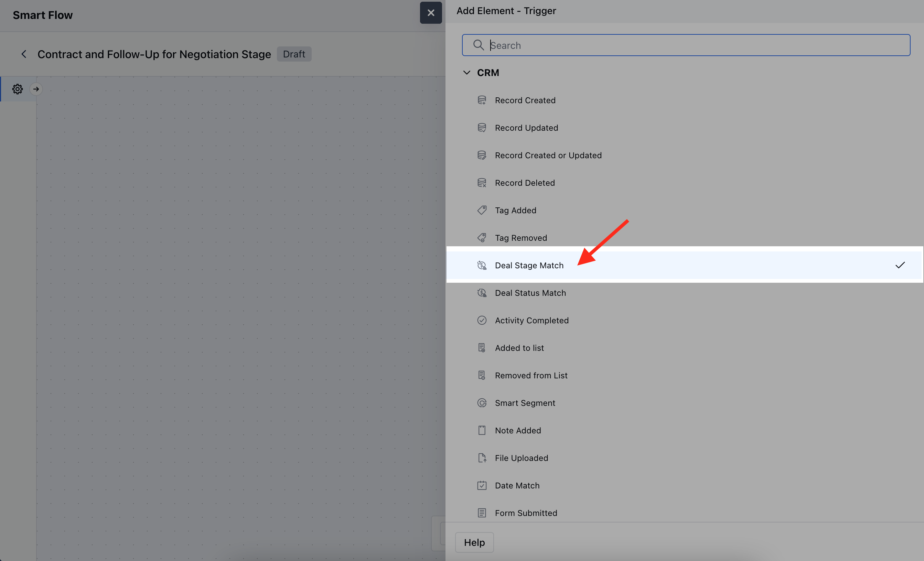This screenshot has height=561, width=924.
Task: Collapse the CRM section chevron
Action: pyautogui.click(x=466, y=73)
